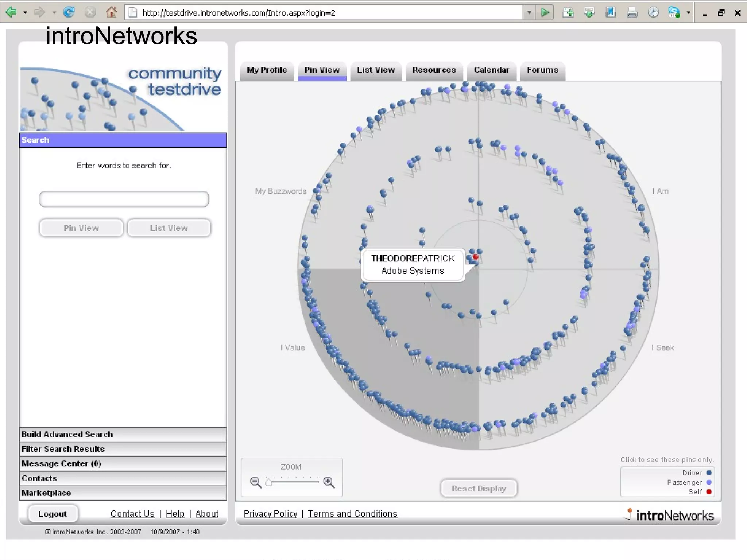Switch to the List View tab

point(376,70)
